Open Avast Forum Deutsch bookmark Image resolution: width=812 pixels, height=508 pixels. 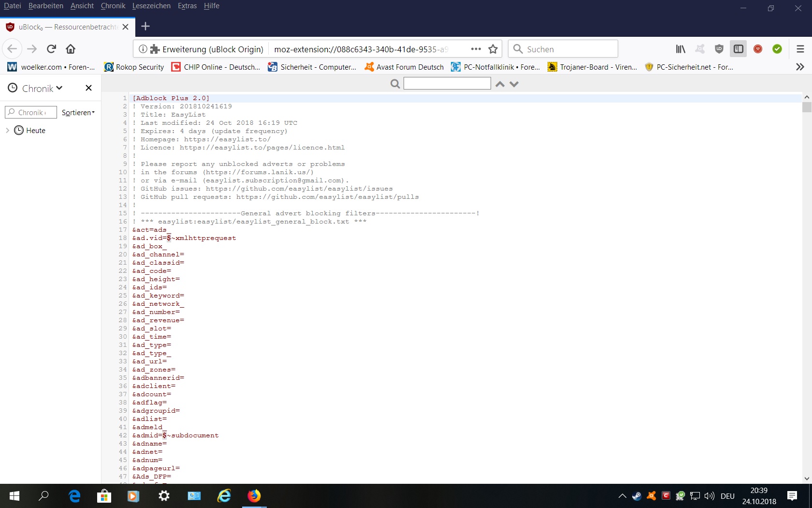tap(404, 67)
